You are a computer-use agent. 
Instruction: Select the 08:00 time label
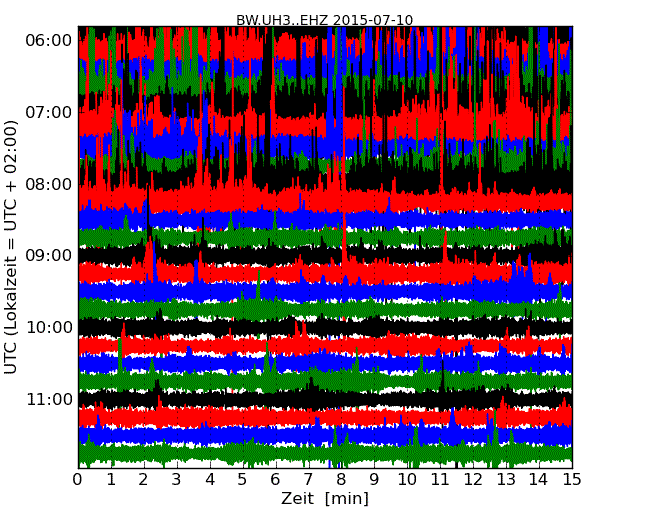[x=49, y=184]
